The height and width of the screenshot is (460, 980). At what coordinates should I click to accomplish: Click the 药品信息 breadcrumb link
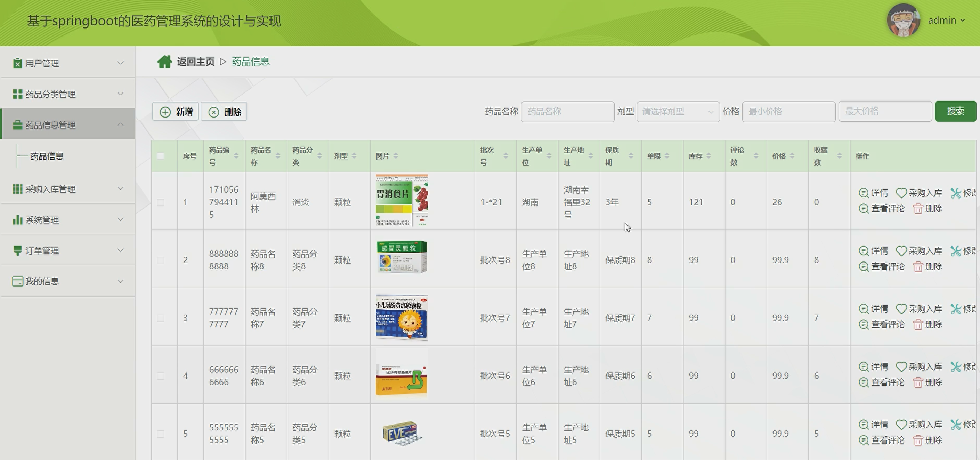[251, 62]
